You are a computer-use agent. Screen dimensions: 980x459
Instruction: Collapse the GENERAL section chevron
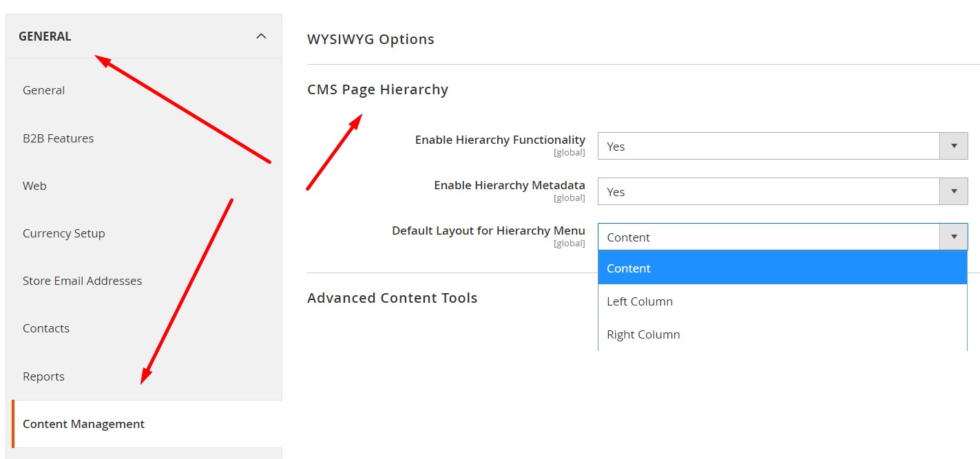tap(261, 36)
